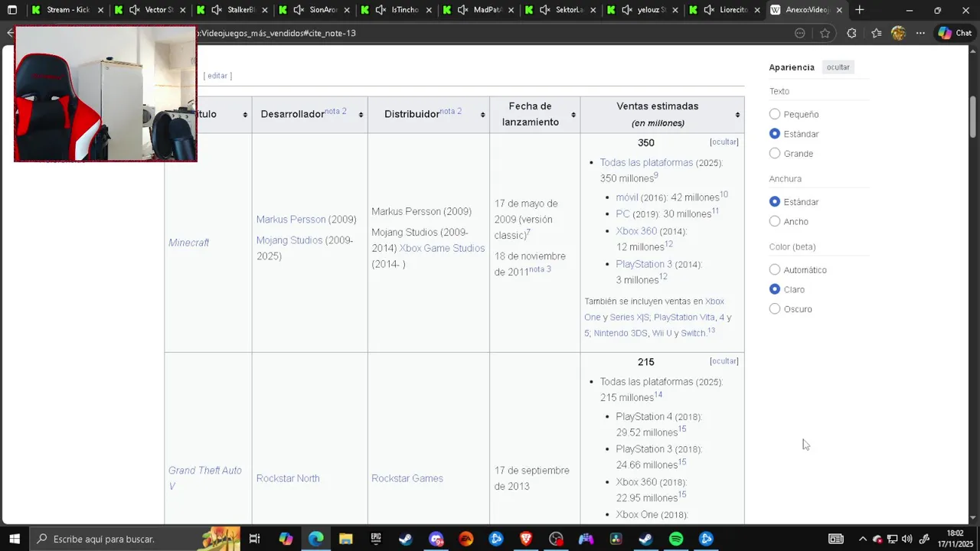Open the Minecraft title link

coord(188,243)
